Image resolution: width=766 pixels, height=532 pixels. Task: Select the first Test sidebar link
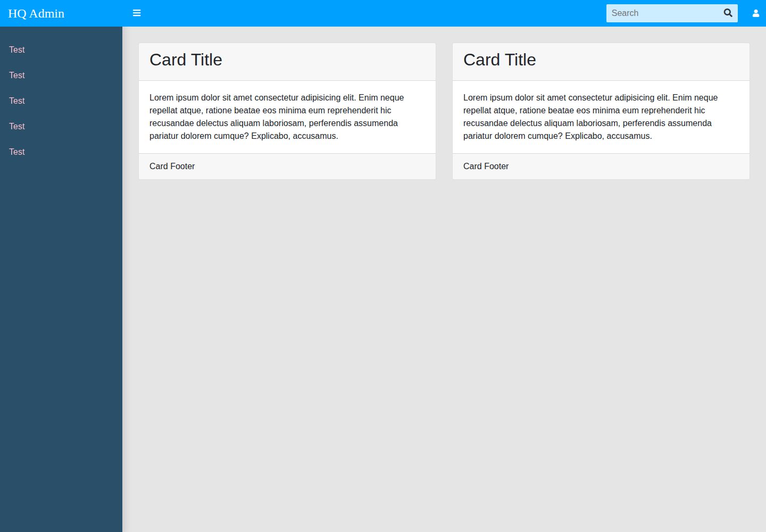17,49
